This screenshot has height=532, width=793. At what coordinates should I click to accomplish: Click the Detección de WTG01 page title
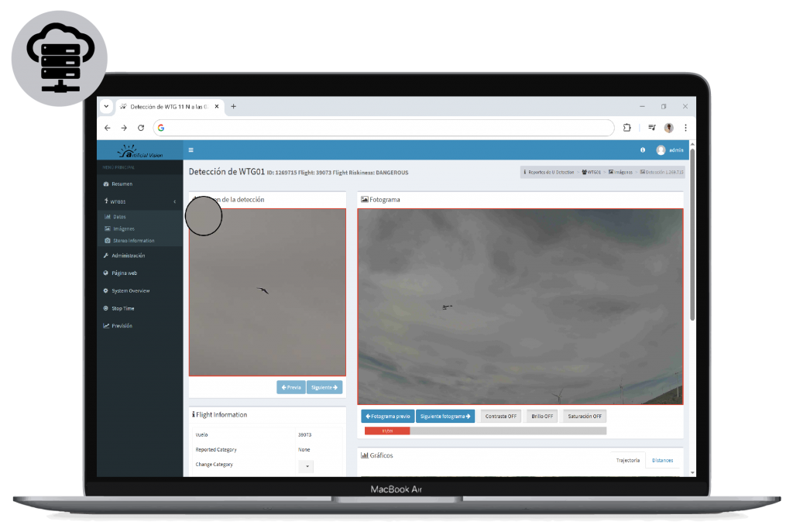[x=227, y=172]
